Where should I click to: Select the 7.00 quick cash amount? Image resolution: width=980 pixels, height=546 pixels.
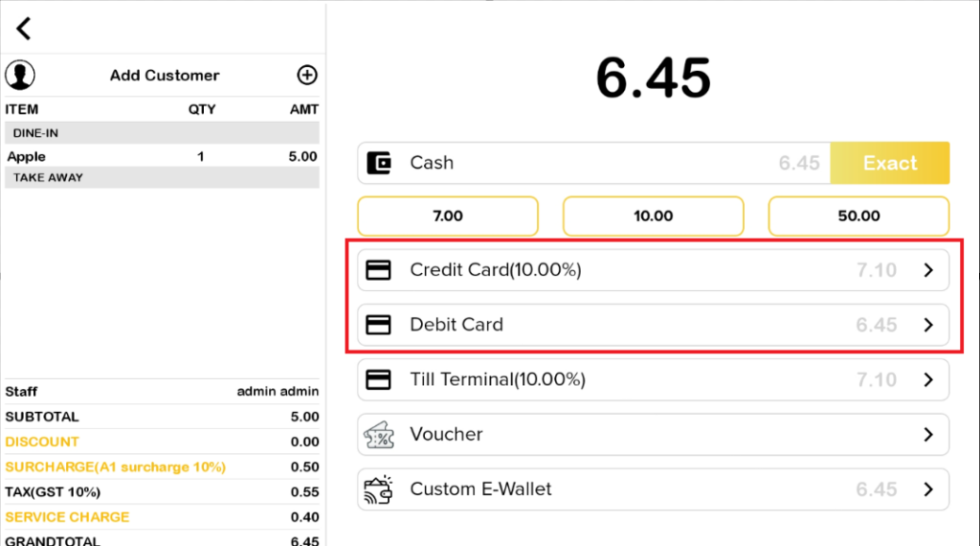tap(448, 216)
